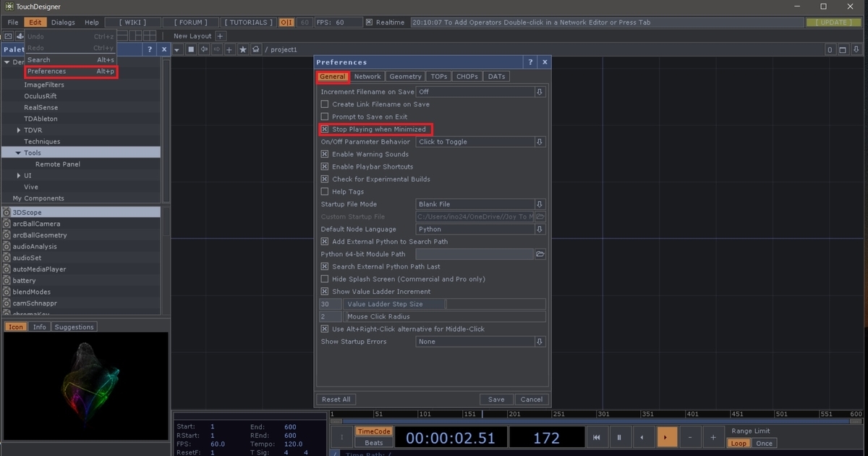
Task: Collapse the Tools folder in palette tree
Action: coord(19,153)
